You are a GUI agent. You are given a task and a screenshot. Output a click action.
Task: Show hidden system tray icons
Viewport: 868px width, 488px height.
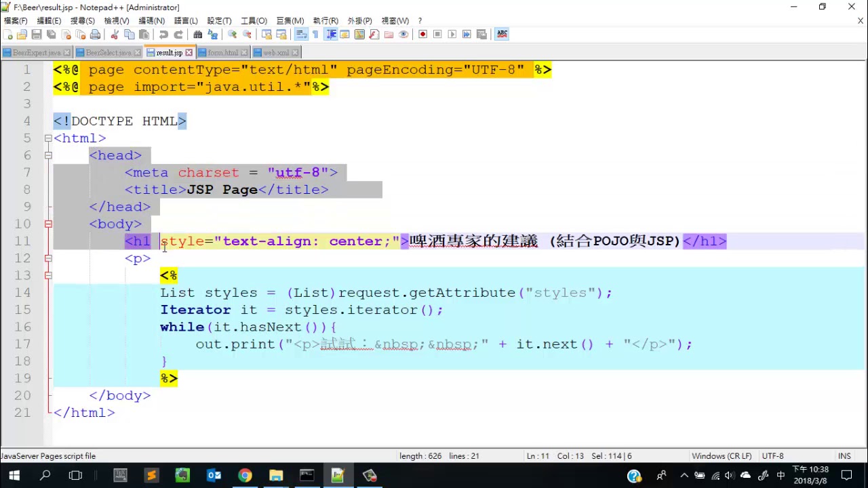click(x=684, y=475)
